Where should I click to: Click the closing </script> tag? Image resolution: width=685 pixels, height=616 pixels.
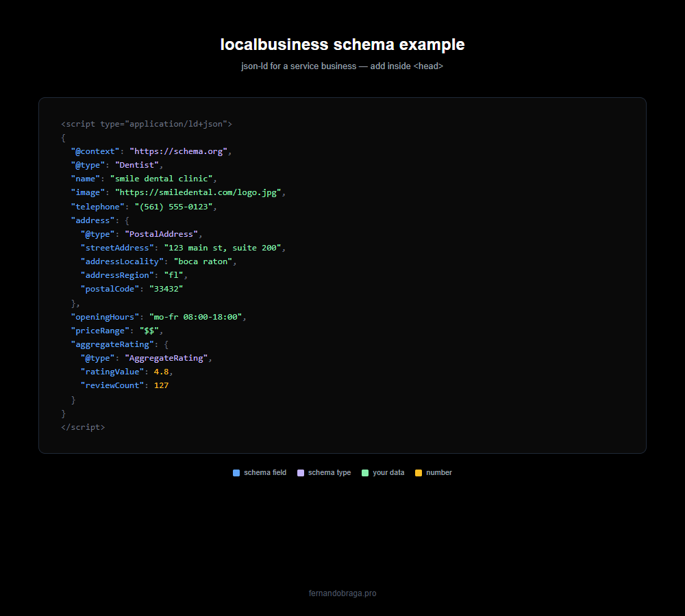[83, 427]
